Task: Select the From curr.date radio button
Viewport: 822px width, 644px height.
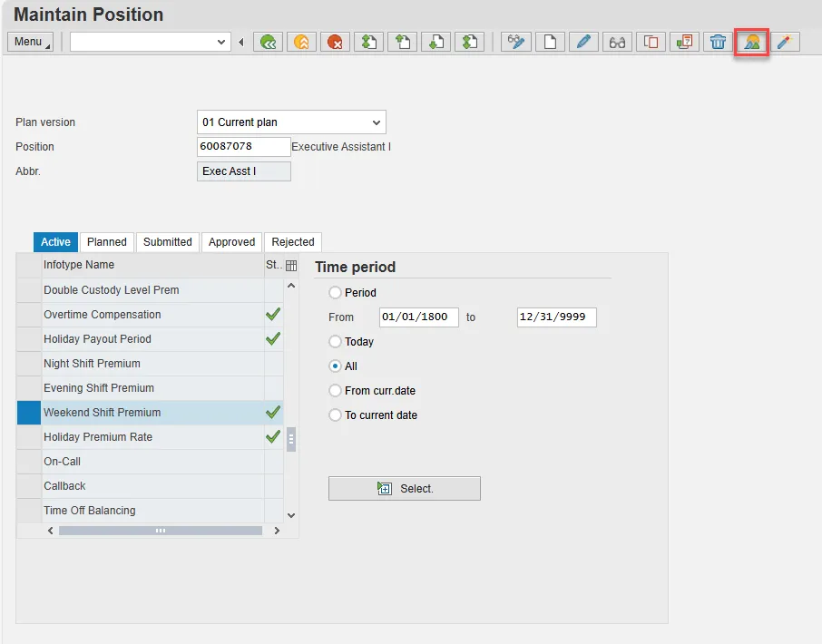Action: point(335,390)
